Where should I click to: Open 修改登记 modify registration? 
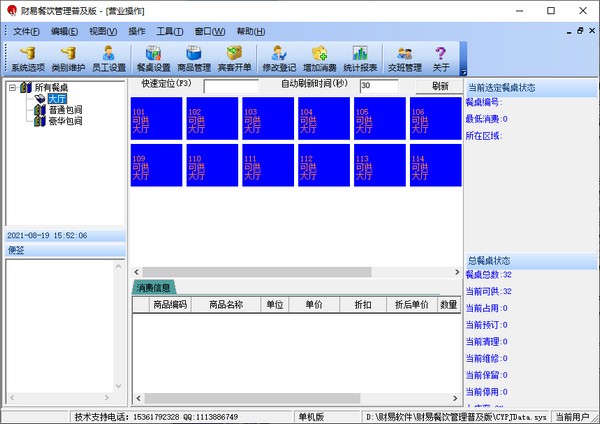[x=280, y=58]
